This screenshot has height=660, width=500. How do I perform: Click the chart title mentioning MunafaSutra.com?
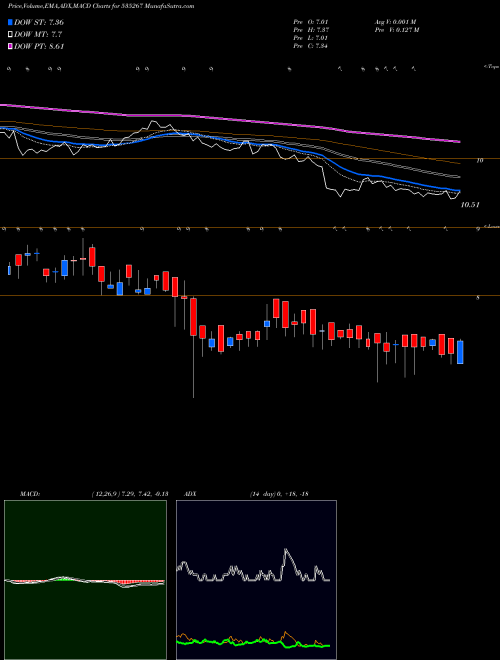[101, 6]
